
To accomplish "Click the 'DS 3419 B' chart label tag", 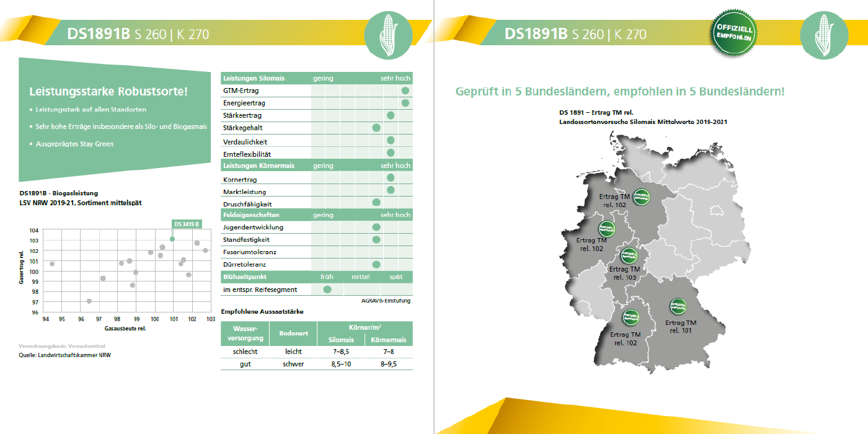I will coord(187,224).
